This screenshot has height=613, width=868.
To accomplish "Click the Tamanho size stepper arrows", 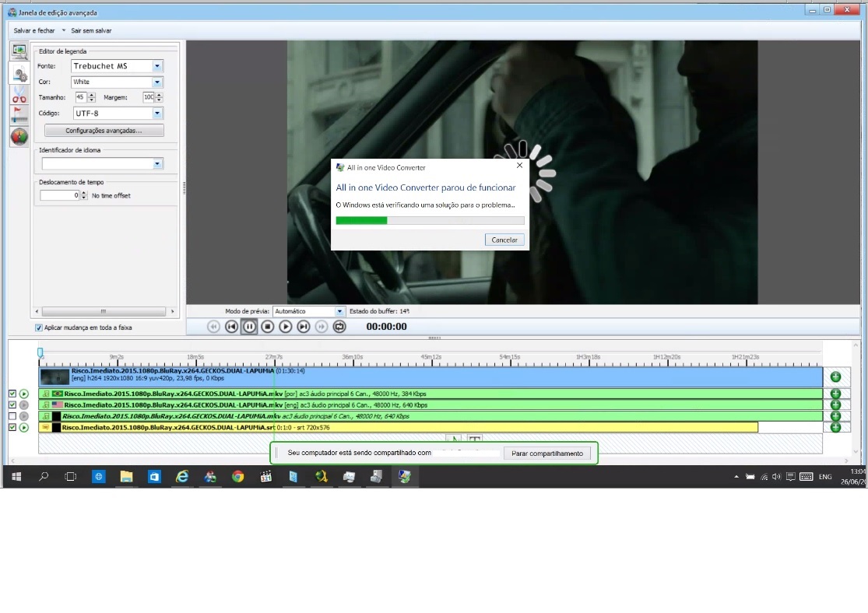I will point(91,97).
